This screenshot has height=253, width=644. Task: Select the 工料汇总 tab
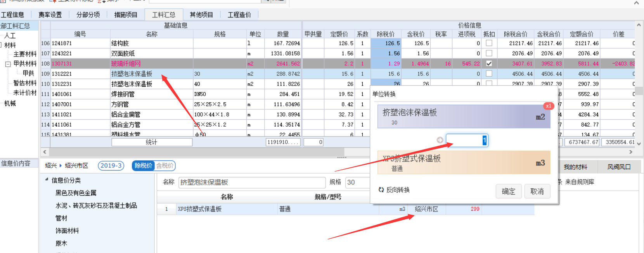[164, 15]
